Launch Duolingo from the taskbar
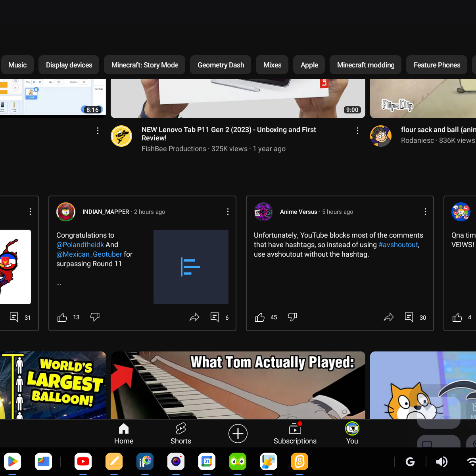The width and height of the screenshot is (476, 476). 238,462
